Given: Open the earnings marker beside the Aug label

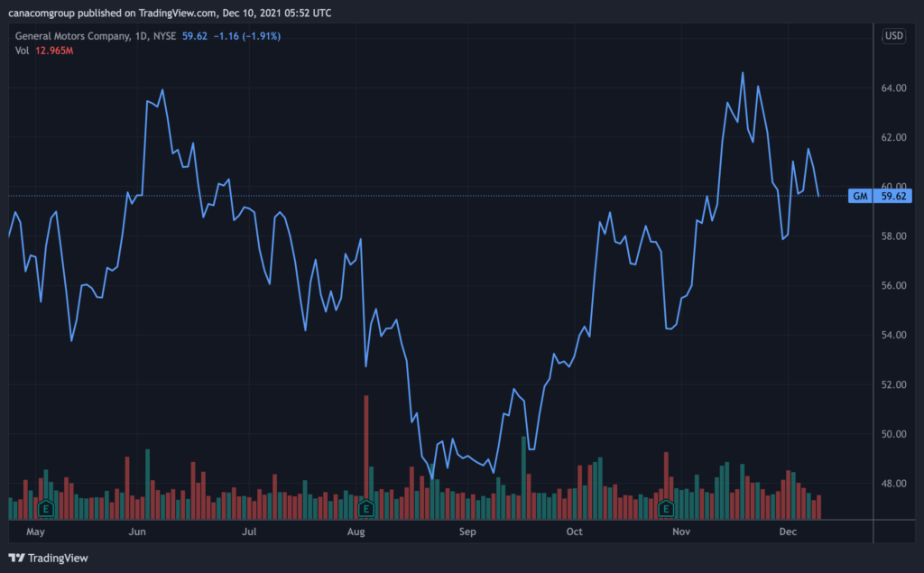Looking at the screenshot, I should 366,508.
